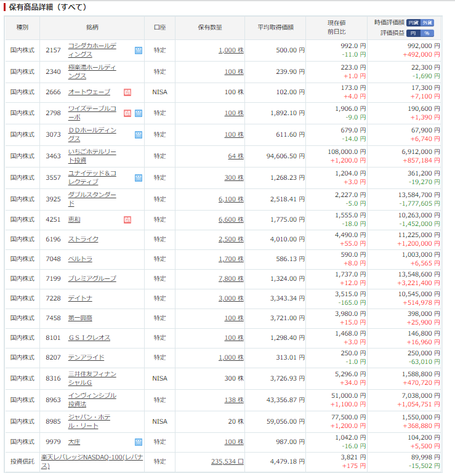Image resolution: width=455 pixels, height=476 pixels.
Task: Click the 平均取得価額 column header
Action: 276,27
